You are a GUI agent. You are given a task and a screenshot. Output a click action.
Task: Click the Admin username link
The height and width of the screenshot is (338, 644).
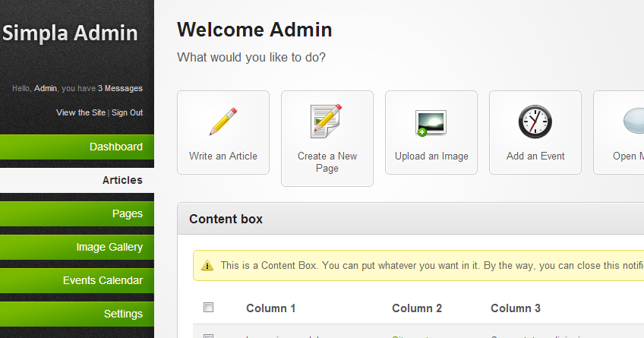pyautogui.click(x=46, y=88)
